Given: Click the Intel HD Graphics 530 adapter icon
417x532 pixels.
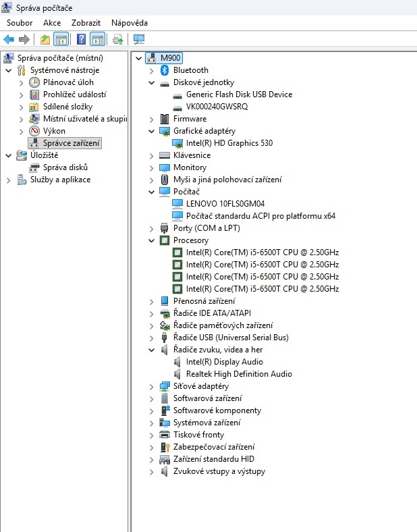Looking at the screenshot, I should click(177, 143).
